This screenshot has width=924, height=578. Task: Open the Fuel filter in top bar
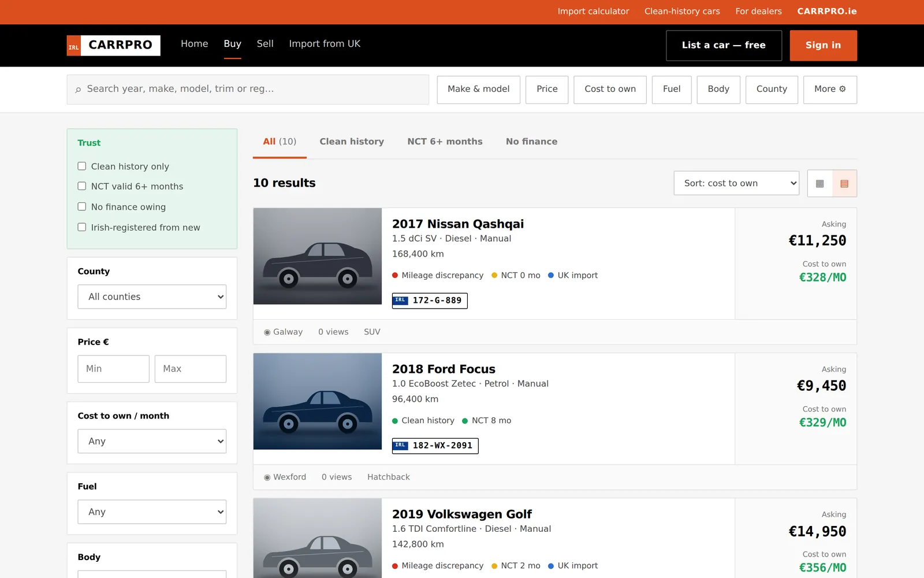(672, 90)
